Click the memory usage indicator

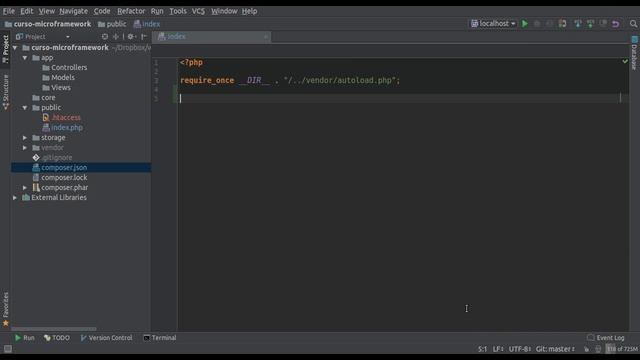click(x=622, y=349)
